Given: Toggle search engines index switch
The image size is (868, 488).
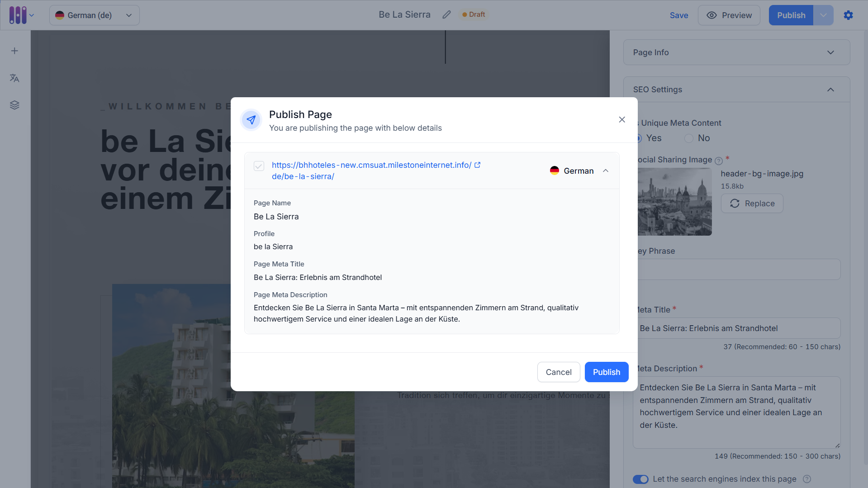Looking at the screenshot, I should (x=640, y=479).
